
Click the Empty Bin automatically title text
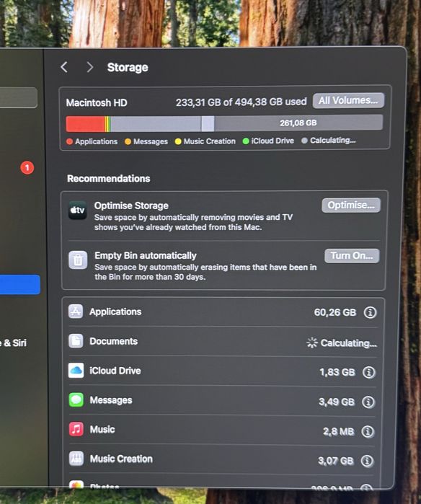(x=146, y=255)
